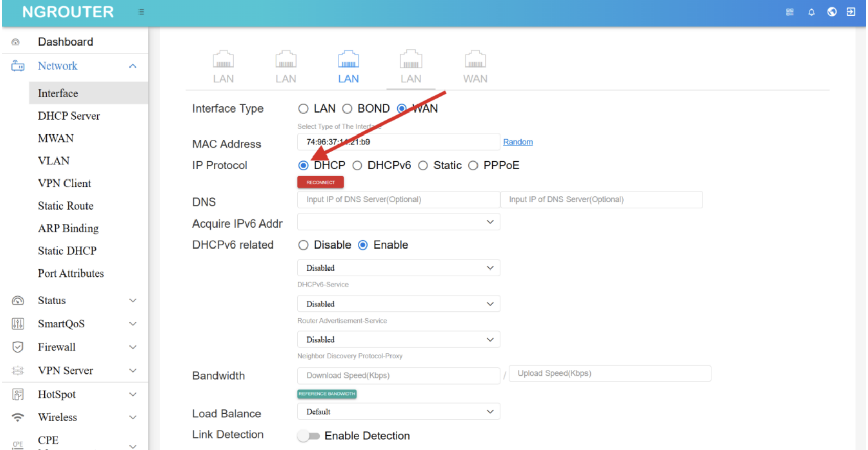Open the Load Balance dropdown

click(x=398, y=412)
